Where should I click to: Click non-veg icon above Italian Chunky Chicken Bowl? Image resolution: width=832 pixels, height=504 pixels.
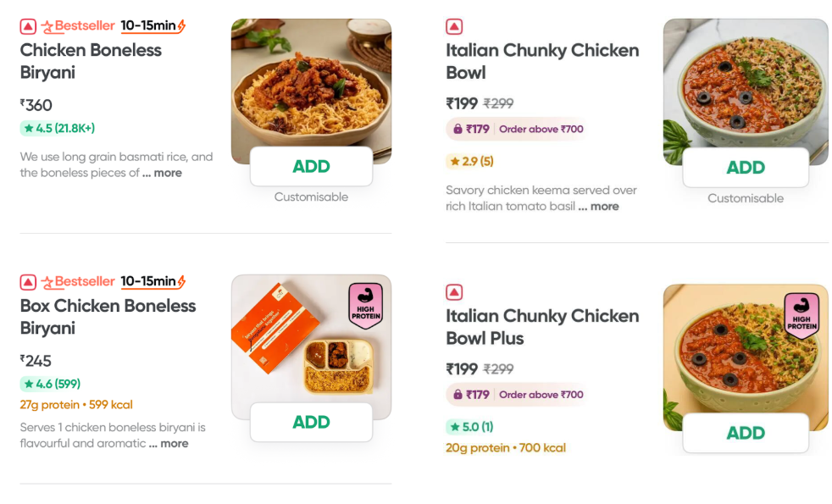tap(454, 26)
